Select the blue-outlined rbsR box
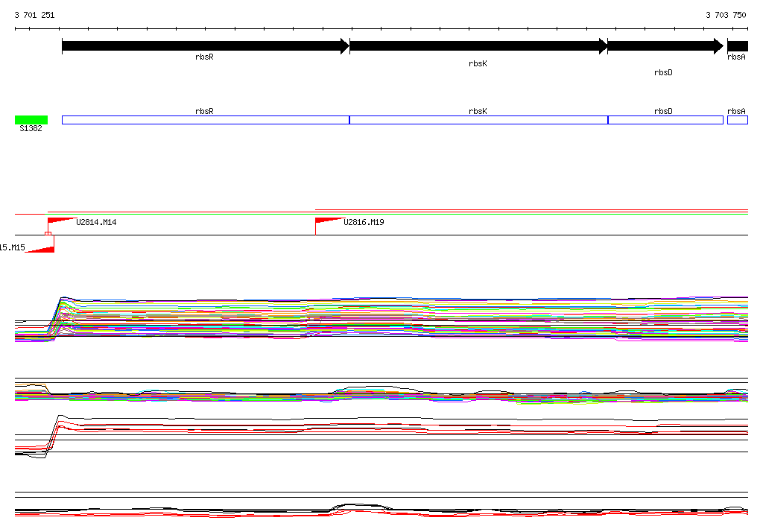 point(206,120)
